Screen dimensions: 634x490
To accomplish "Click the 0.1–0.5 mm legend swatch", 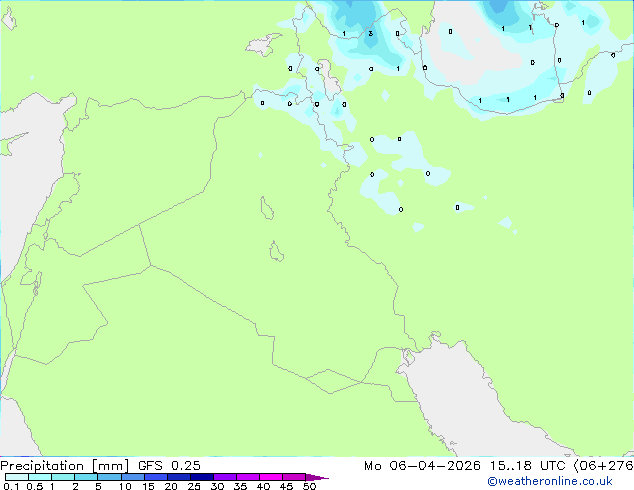I will pos(17,477).
